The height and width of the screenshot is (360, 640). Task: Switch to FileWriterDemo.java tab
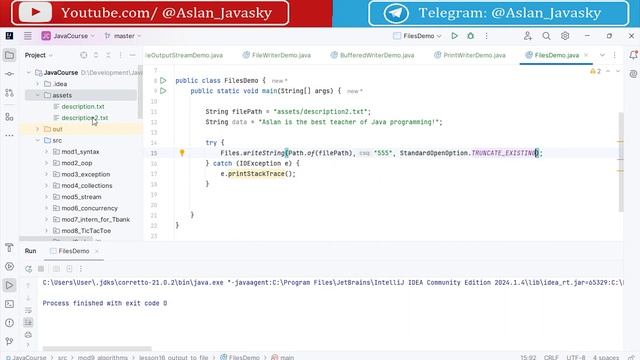[x=277, y=55]
